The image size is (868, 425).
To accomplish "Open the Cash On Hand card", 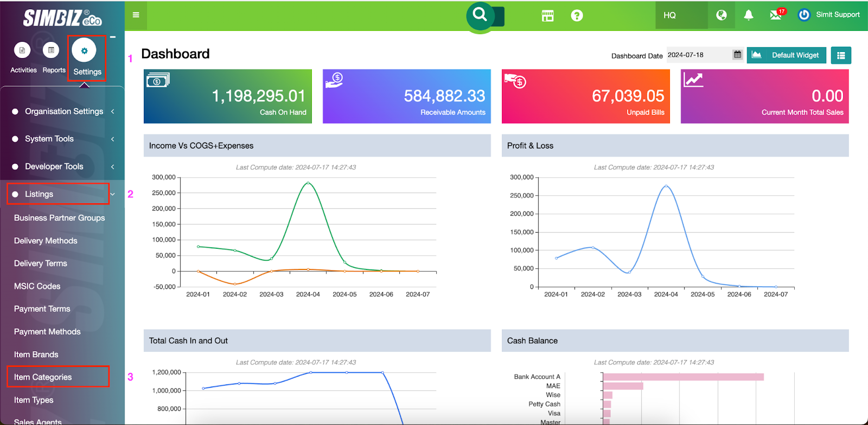I will tap(228, 96).
